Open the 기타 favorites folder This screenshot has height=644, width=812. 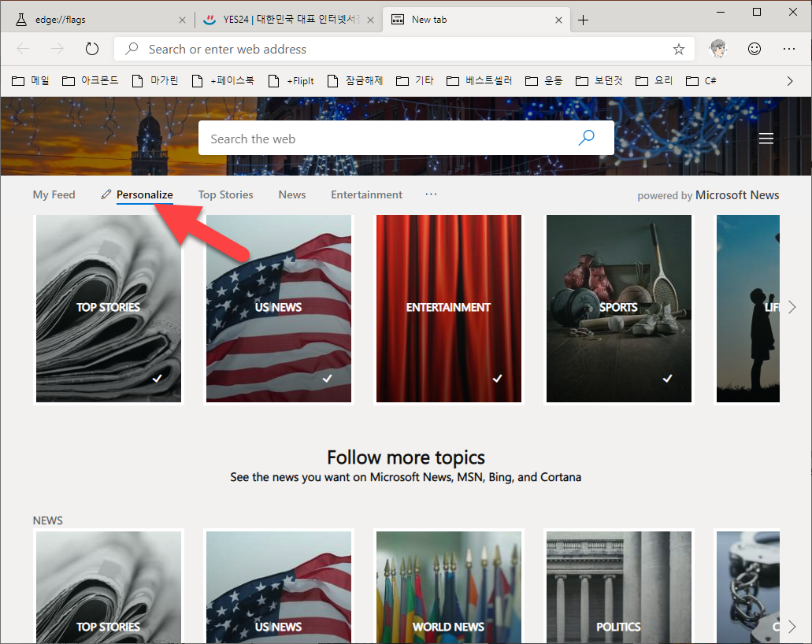coord(415,81)
